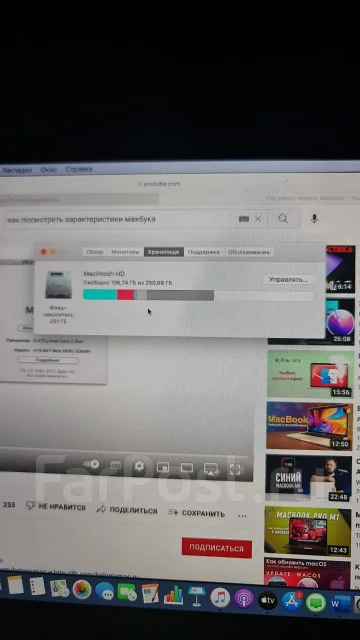This screenshot has height=640, width=360.
Task: Click the AirPlay icon in the player
Action: (x=211, y=468)
